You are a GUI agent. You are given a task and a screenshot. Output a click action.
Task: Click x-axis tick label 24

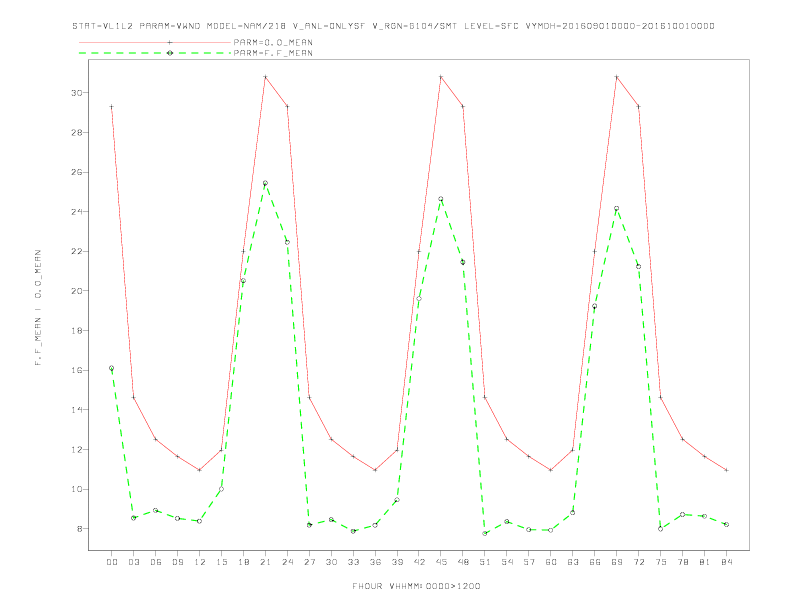pos(287,562)
